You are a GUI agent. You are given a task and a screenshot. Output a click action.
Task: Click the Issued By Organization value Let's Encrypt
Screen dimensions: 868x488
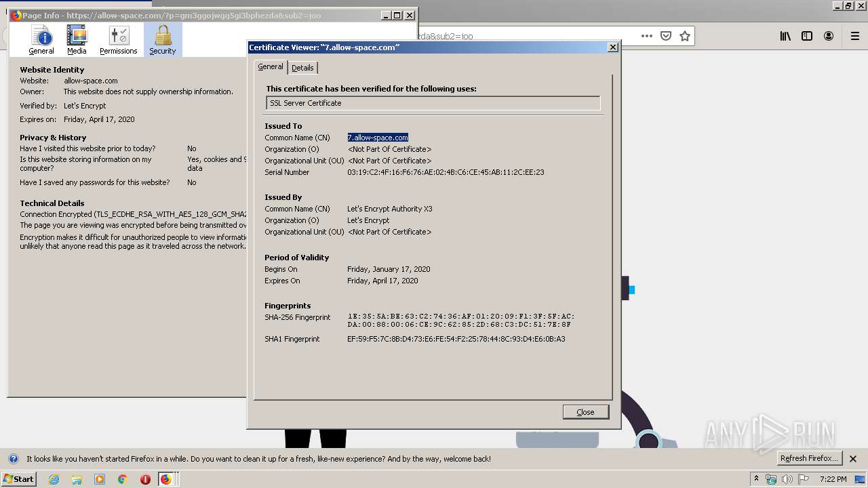[368, 220]
